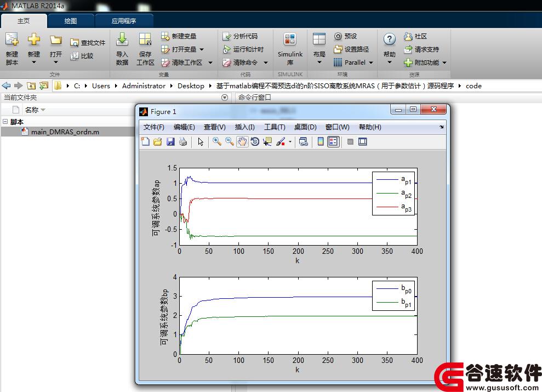Click the New Script (新建脚本) icon

tap(12, 39)
